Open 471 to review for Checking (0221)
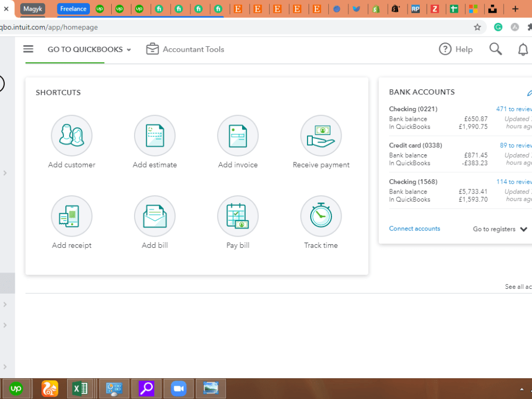This screenshot has width=532, height=399. point(513,109)
